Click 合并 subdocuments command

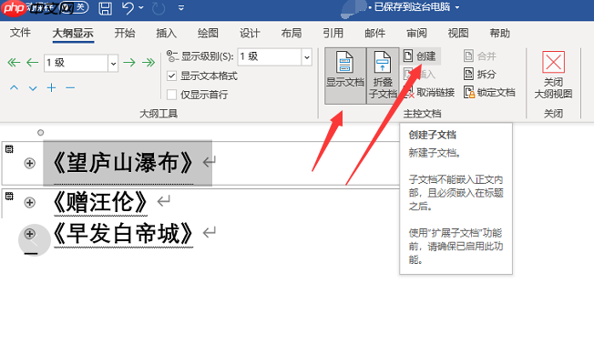[479, 56]
